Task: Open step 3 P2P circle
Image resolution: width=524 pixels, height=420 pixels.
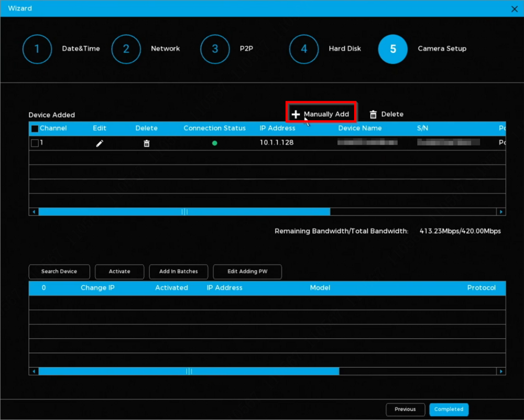Action: (x=215, y=49)
